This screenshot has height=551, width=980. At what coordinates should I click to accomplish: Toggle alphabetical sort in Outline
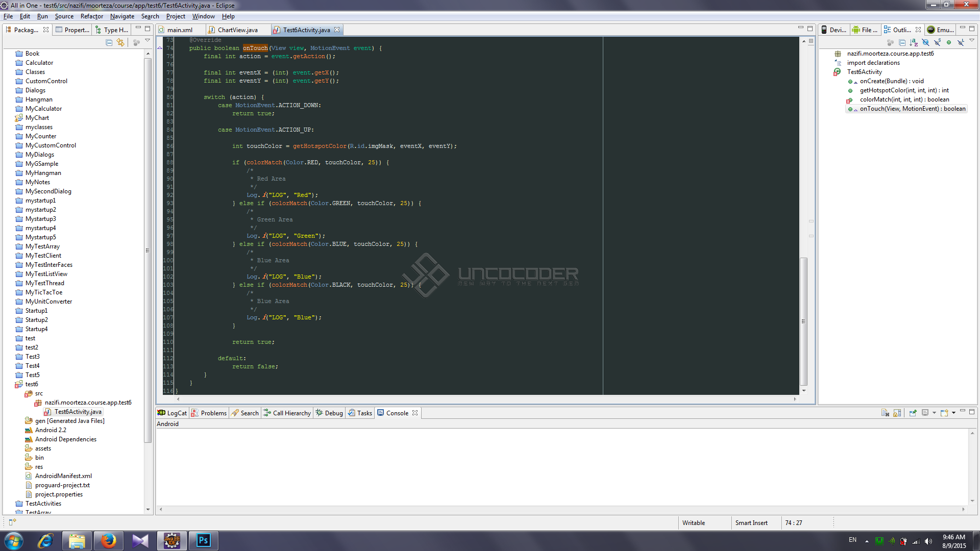point(914,42)
